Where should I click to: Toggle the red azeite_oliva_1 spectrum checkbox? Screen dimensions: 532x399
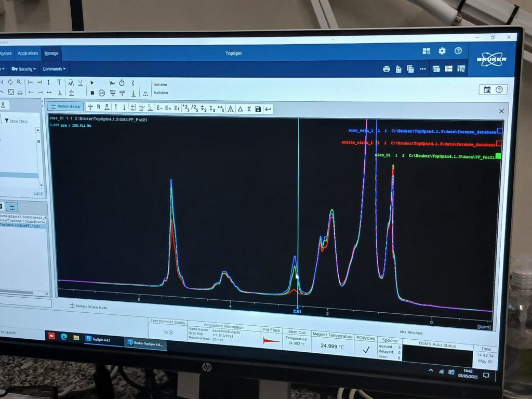point(499,143)
